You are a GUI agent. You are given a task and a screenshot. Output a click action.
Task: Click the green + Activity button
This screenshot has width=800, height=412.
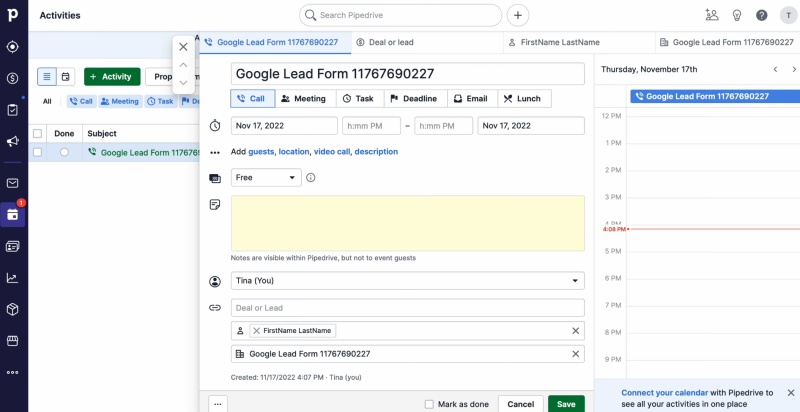[112, 76]
